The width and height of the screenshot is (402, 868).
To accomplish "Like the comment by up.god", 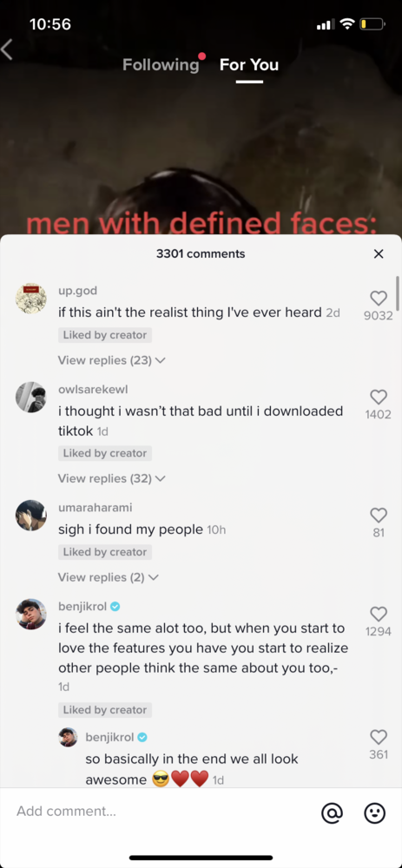I will point(379,299).
